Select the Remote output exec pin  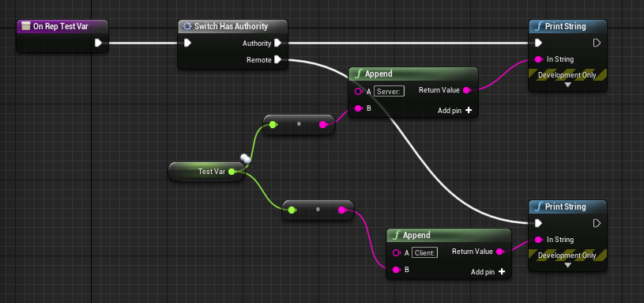tap(277, 59)
